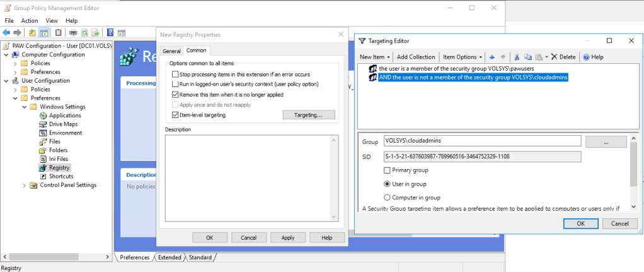This screenshot has height=272, width=644.
Task: Select the Computer in group radio button
Action: [x=388, y=198]
